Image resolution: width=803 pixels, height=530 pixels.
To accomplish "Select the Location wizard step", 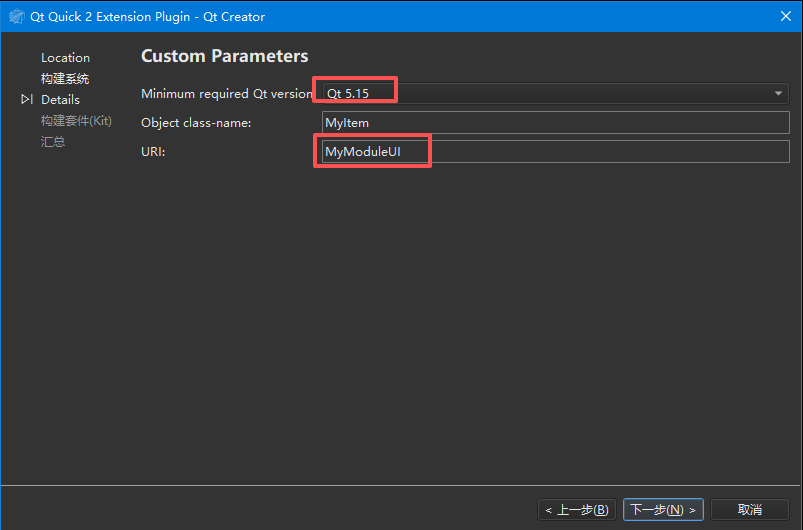I will (65, 57).
